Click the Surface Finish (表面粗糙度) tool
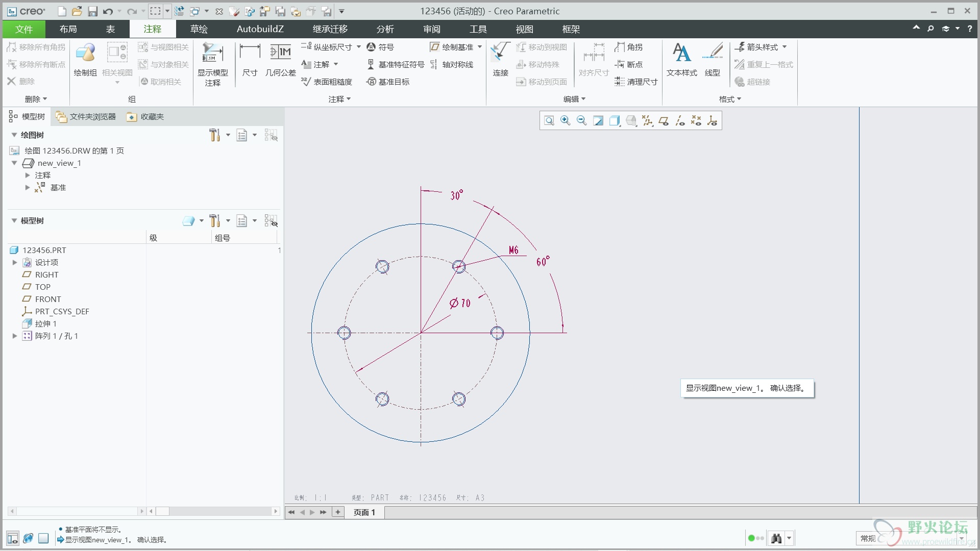980x551 pixels. click(327, 82)
